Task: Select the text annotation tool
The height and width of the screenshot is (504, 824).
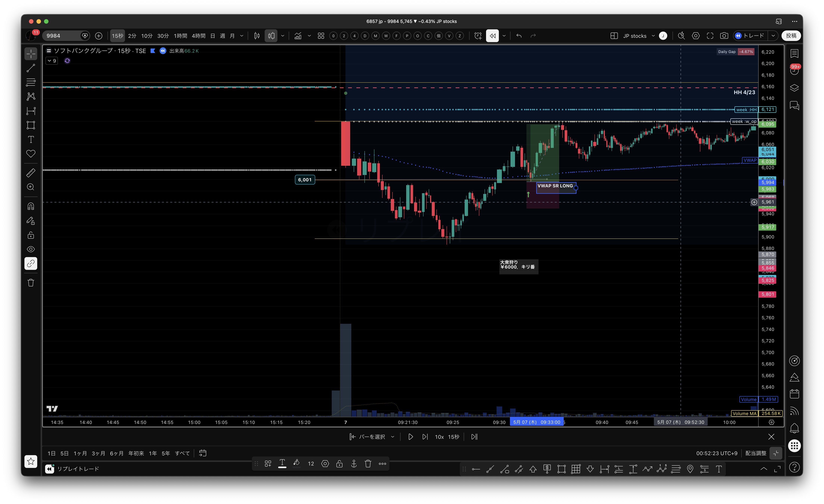Action: (x=31, y=139)
